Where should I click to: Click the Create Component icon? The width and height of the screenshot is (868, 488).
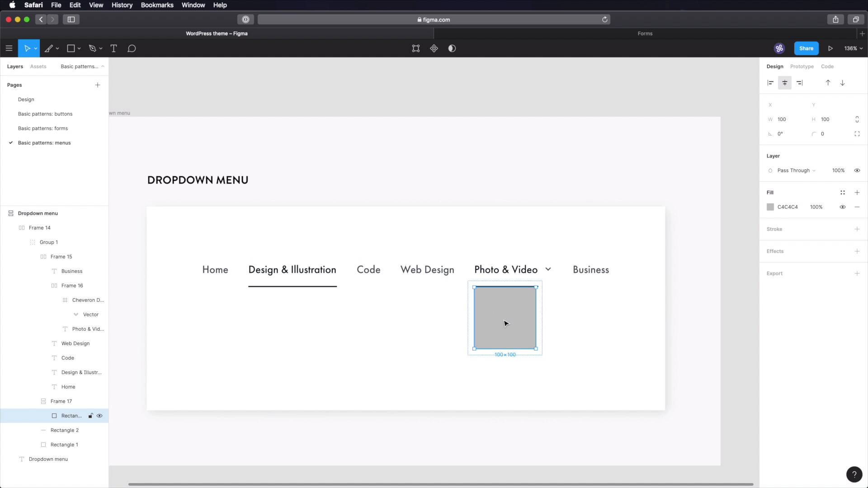click(434, 48)
